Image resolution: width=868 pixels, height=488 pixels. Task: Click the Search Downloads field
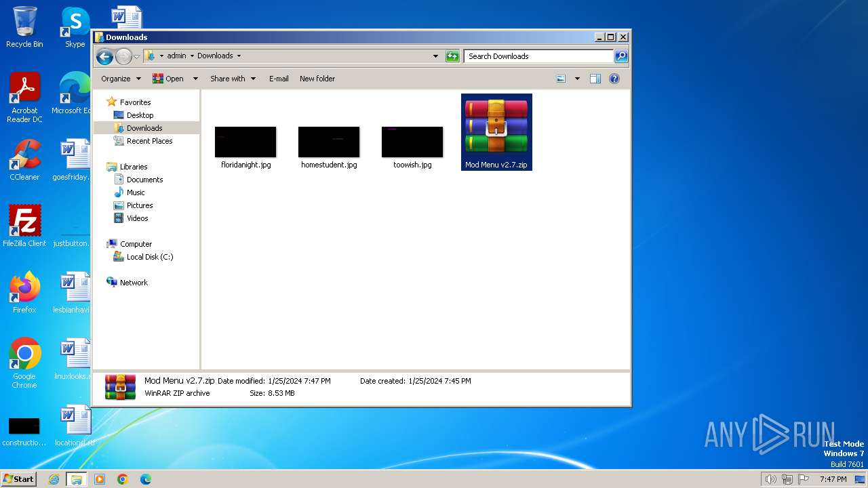click(539, 56)
